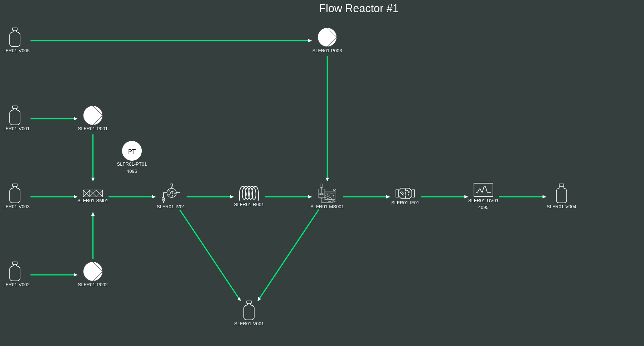
Task: Click the SLFR01-P002 label
Action: [x=93, y=285]
